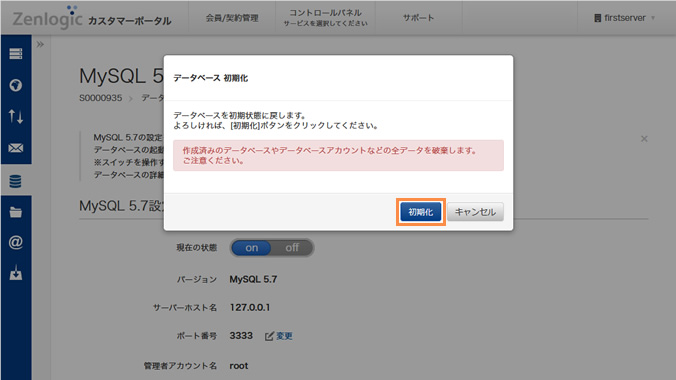Image resolution: width=676 pixels, height=380 pixels.
Task: Open the folder file manager icon
Action: pyautogui.click(x=16, y=212)
